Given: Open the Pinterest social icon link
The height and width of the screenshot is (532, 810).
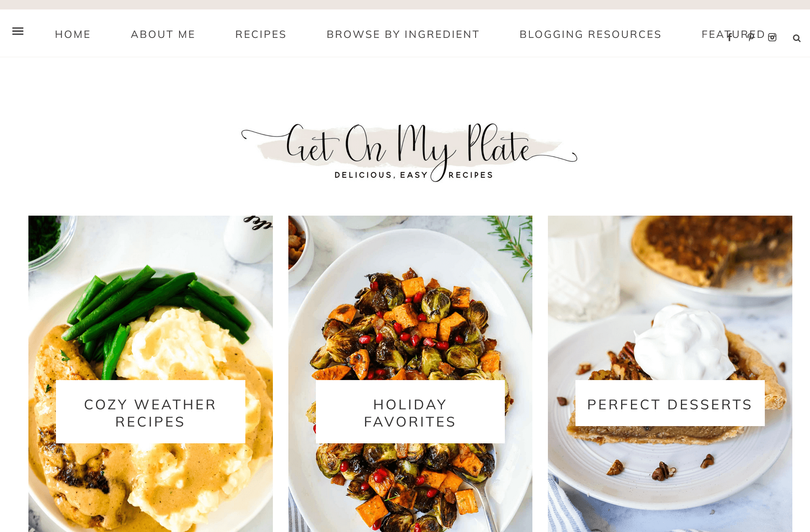Looking at the screenshot, I should click(751, 38).
